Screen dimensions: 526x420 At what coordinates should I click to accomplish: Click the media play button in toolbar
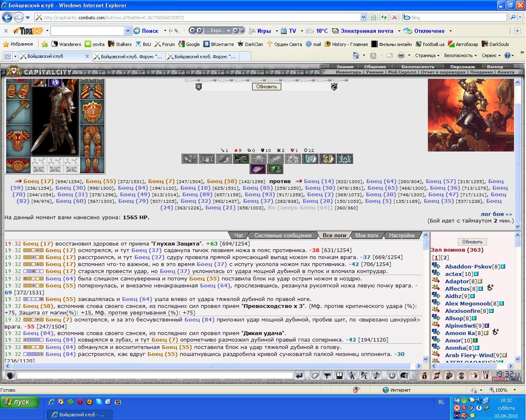[x=199, y=31]
